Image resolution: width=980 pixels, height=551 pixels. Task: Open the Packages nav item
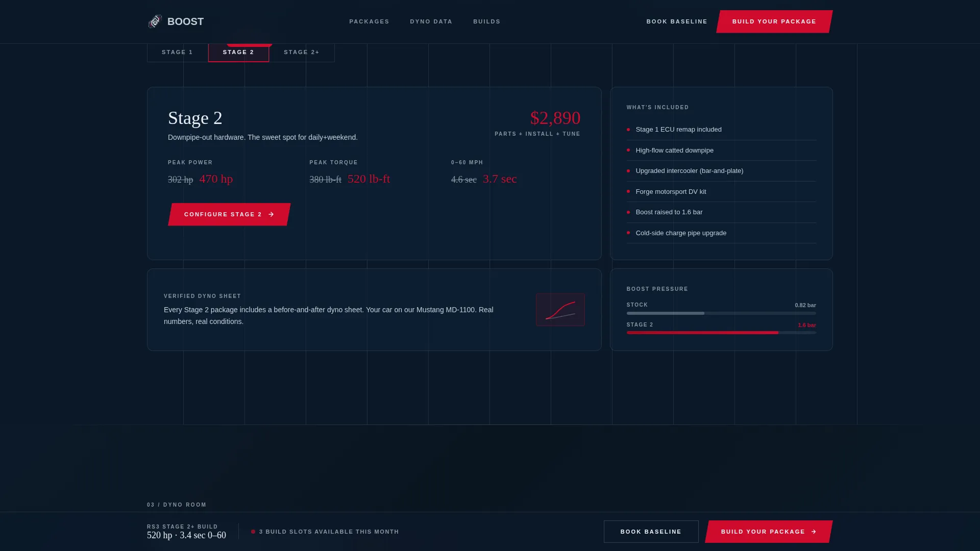[x=369, y=21]
